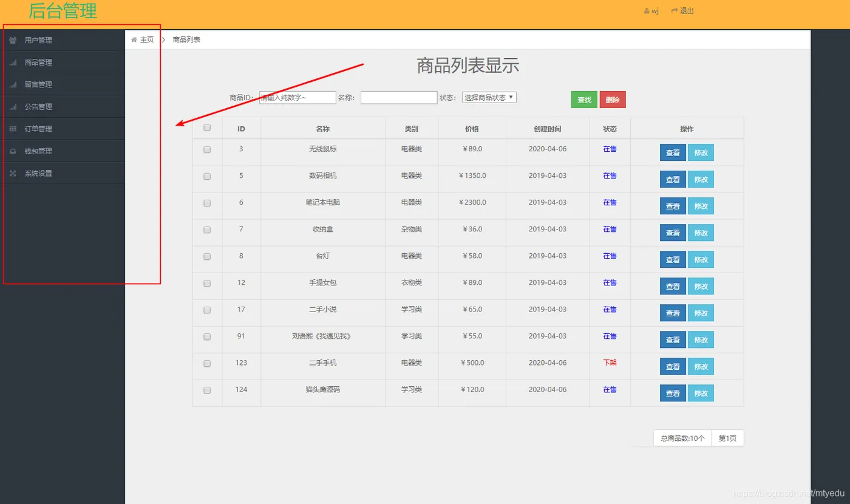Click the green 查找 button
This screenshot has height=504, width=850.
click(584, 100)
